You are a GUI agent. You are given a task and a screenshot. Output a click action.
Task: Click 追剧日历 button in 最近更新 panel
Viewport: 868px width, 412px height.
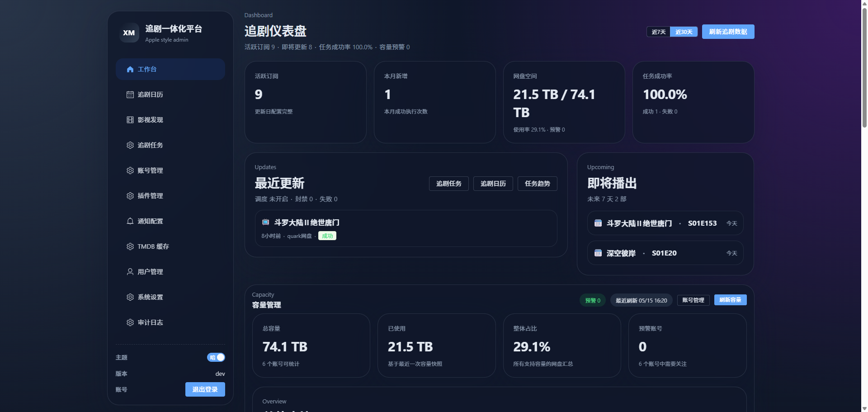493,184
